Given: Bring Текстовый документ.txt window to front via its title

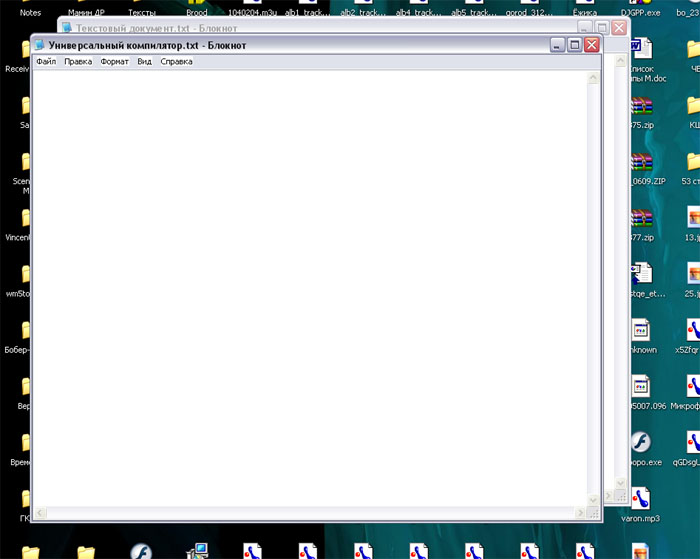Looking at the screenshot, I should pos(156,28).
